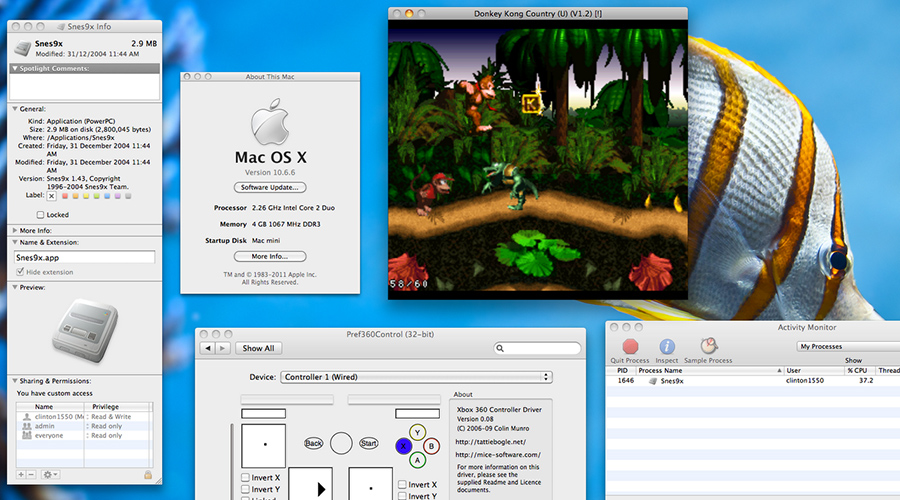This screenshot has width=900, height=500.
Task: Enable Invert Y for the right stick
Action: coord(402,496)
